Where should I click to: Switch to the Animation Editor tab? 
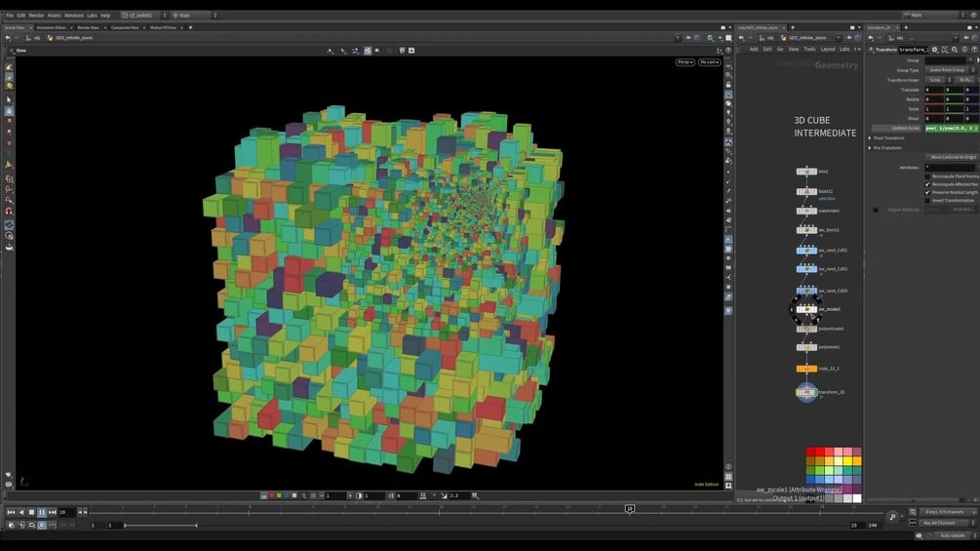point(54,27)
